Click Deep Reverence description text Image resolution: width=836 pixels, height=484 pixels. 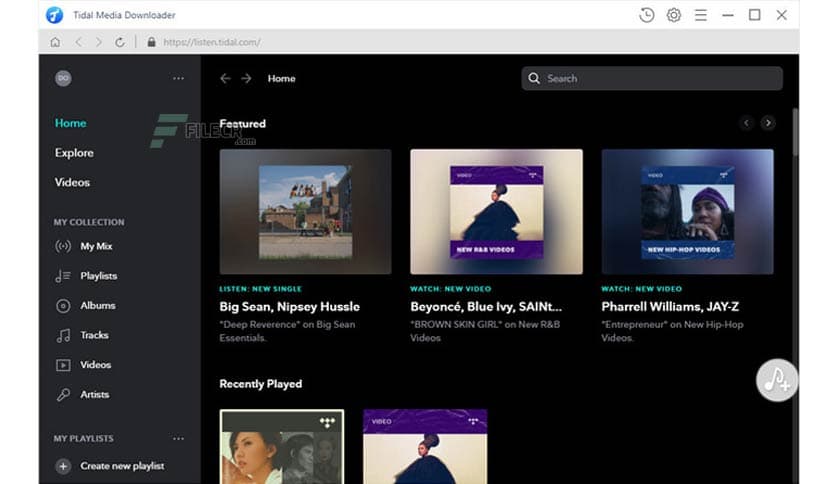click(287, 331)
